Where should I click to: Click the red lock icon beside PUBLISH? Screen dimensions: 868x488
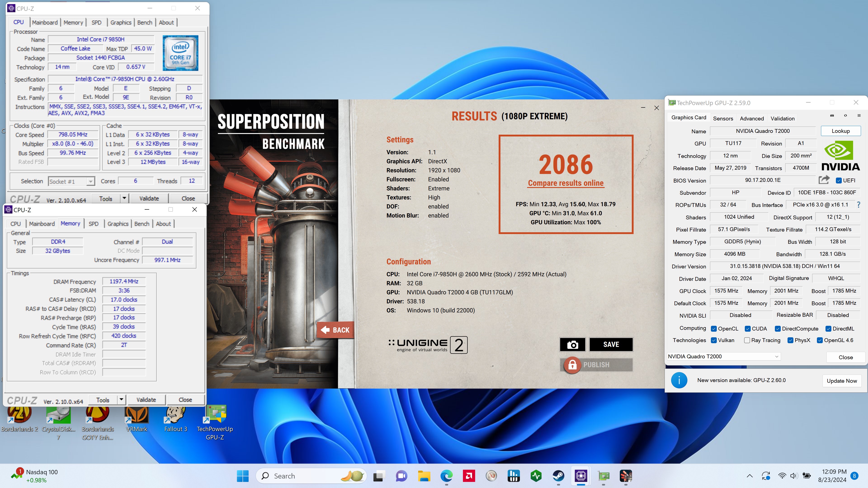(572, 365)
